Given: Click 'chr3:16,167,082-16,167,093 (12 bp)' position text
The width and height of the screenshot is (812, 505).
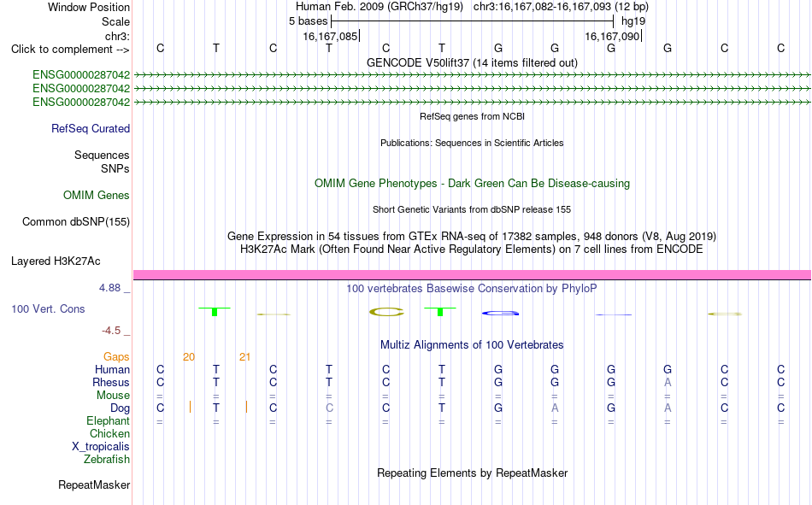Looking at the screenshot, I should (x=561, y=7).
